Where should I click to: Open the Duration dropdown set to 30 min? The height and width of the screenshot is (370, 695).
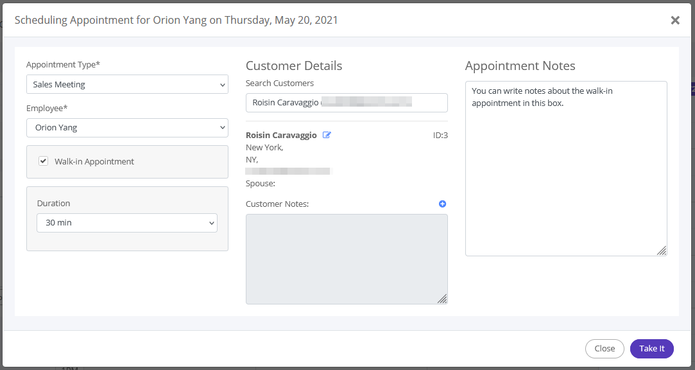point(127,223)
